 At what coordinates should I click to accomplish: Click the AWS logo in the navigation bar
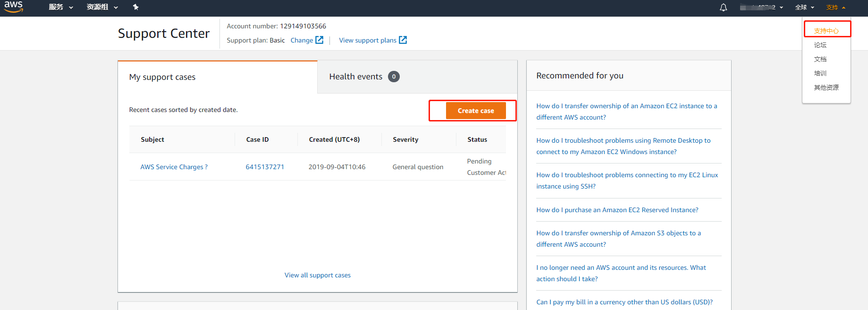point(14,7)
